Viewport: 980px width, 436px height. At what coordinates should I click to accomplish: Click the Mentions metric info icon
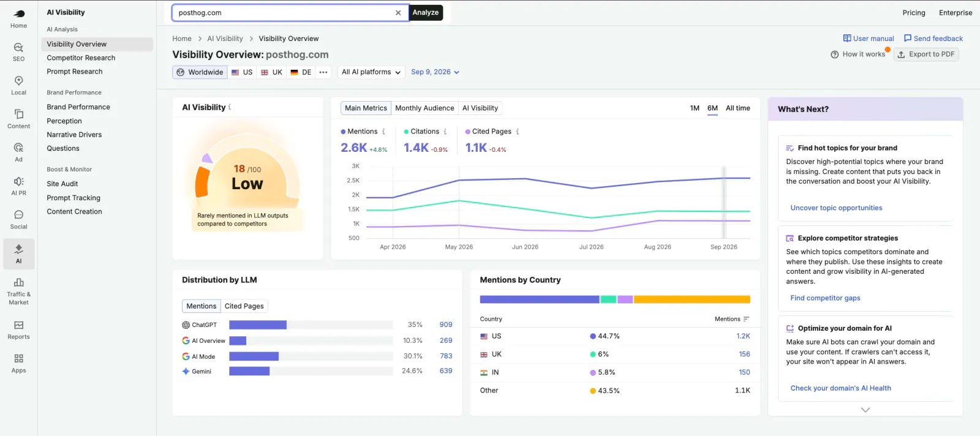(383, 132)
